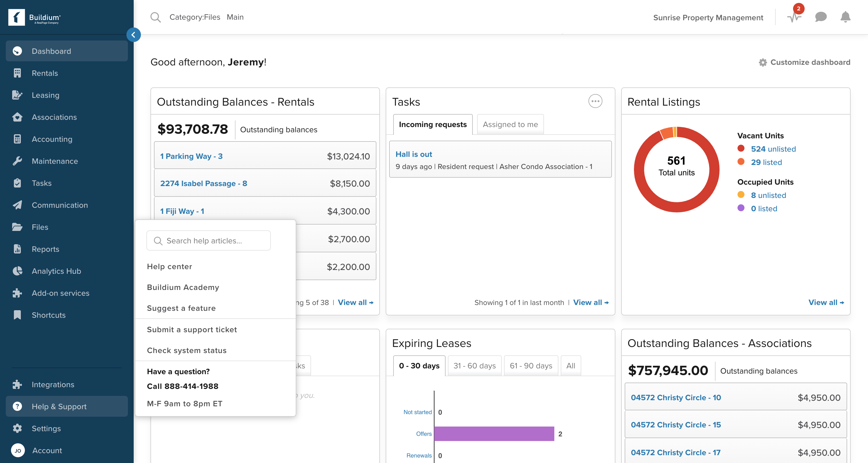The image size is (868, 463).
Task: Open the Tasks card three-dots menu
Action: click(x=595, y=101)
